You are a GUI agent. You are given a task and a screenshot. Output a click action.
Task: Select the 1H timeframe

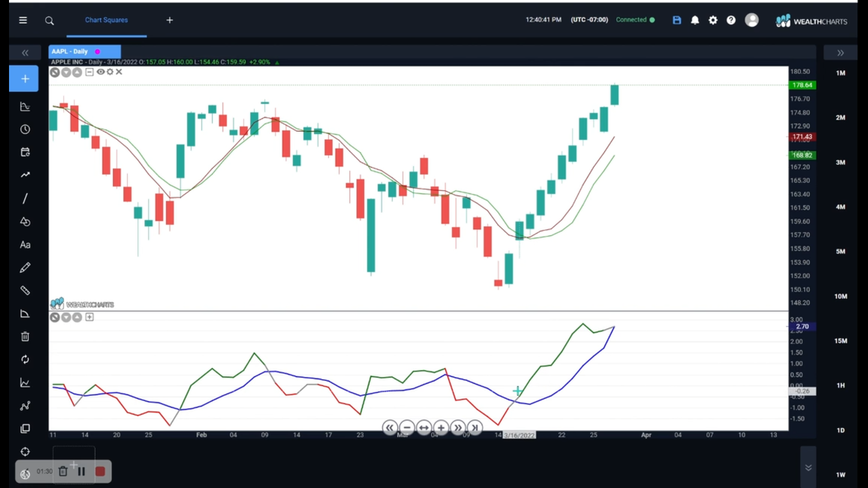point(840,385)
